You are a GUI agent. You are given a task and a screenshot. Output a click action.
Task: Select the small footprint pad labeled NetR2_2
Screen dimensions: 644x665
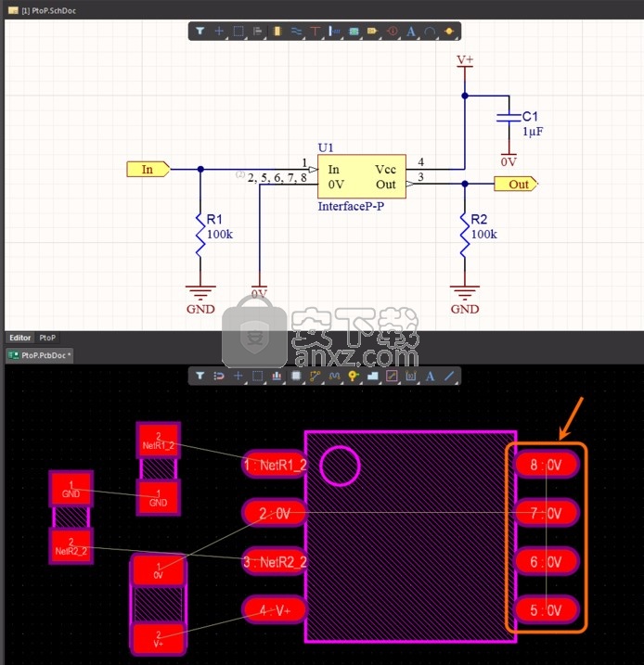click(x=71, y=546)
